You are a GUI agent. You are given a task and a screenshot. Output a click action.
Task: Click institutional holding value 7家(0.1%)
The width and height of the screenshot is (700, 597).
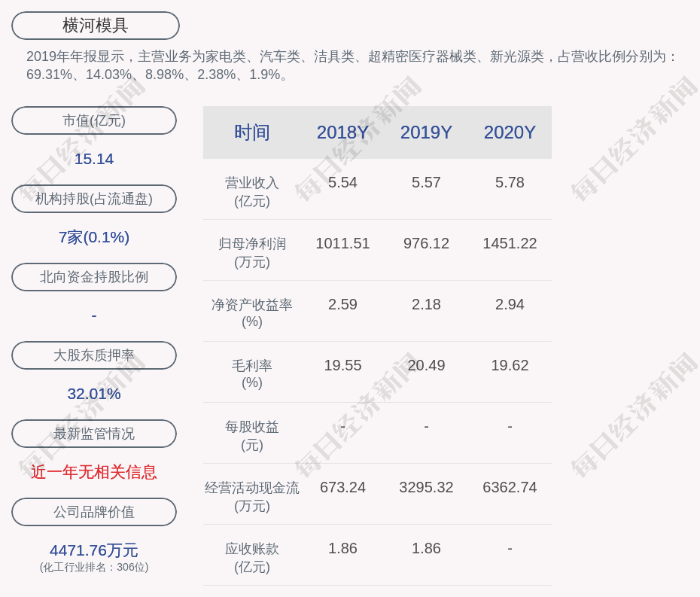click(x=94, y=237)
